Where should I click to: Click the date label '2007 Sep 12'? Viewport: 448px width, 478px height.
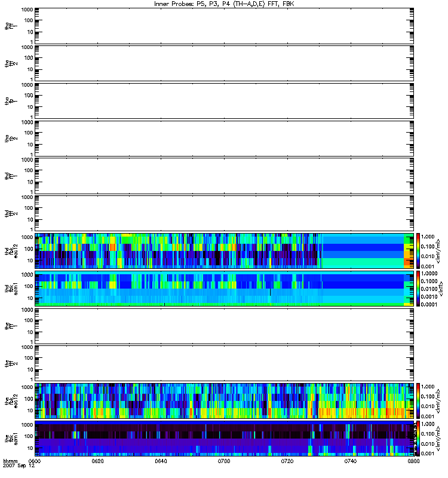point(19,466)
